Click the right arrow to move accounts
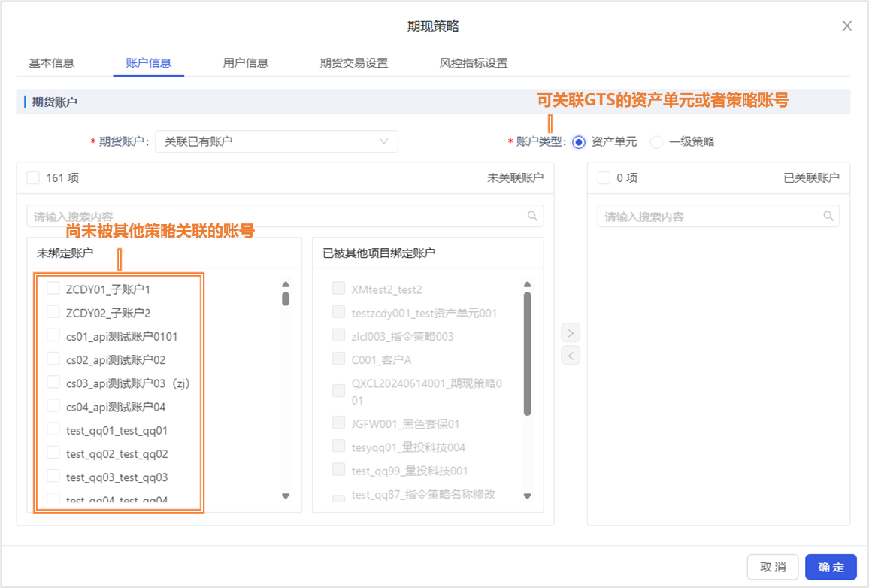The width and height of the screenshot is (869, 588). click(571, 332)
